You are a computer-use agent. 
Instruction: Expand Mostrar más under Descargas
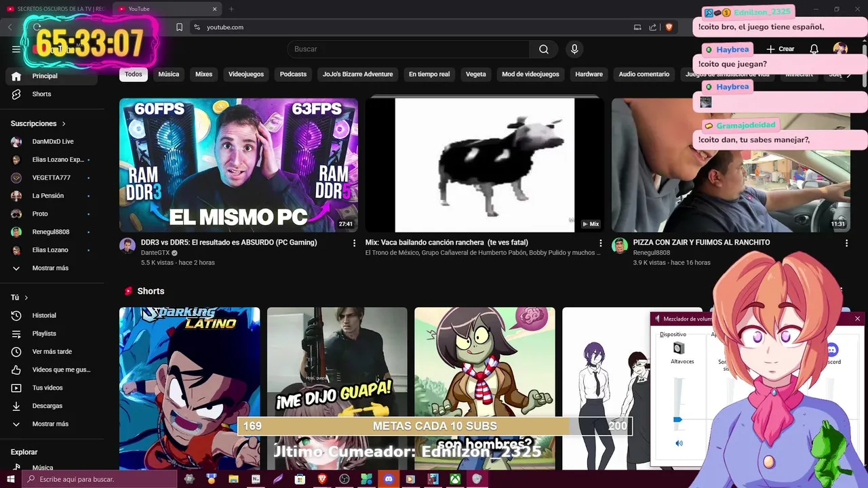point(52,424)
